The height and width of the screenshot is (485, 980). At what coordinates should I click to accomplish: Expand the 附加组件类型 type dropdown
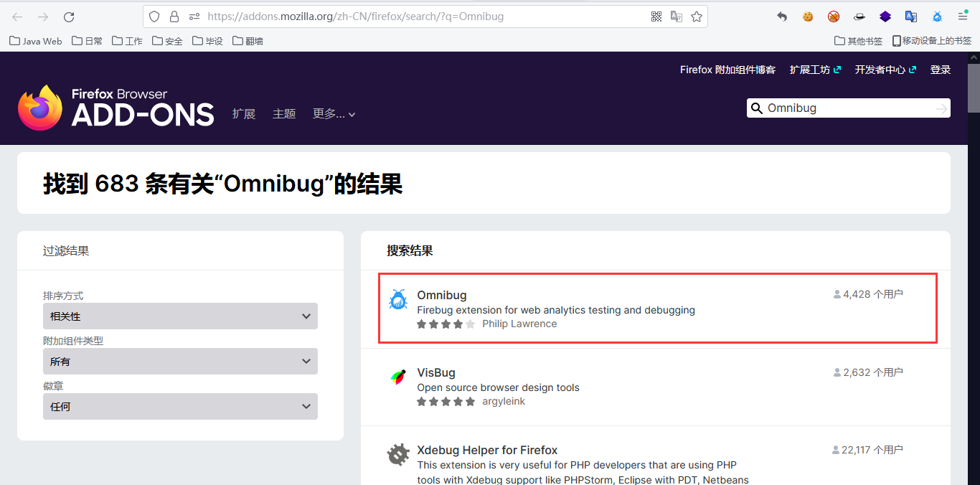tap(180, 362)
